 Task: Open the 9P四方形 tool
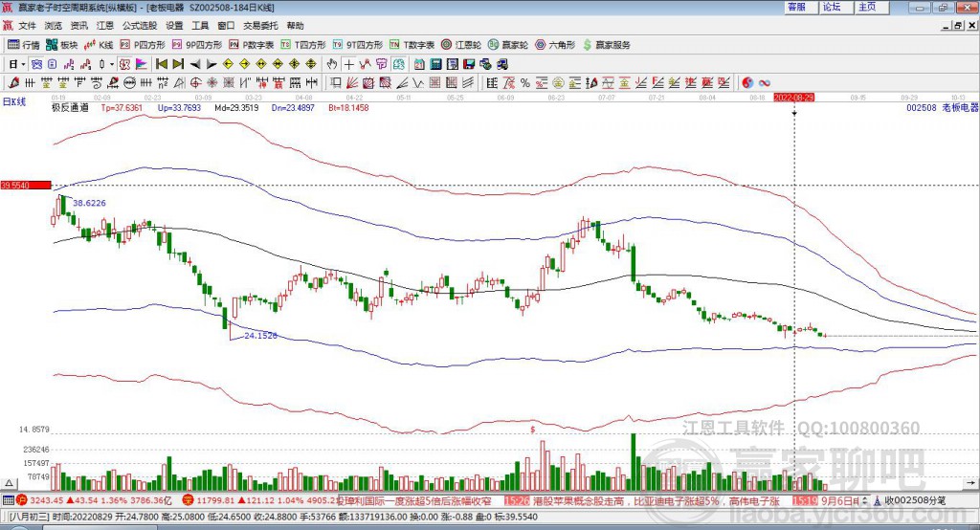pos(197,45)
